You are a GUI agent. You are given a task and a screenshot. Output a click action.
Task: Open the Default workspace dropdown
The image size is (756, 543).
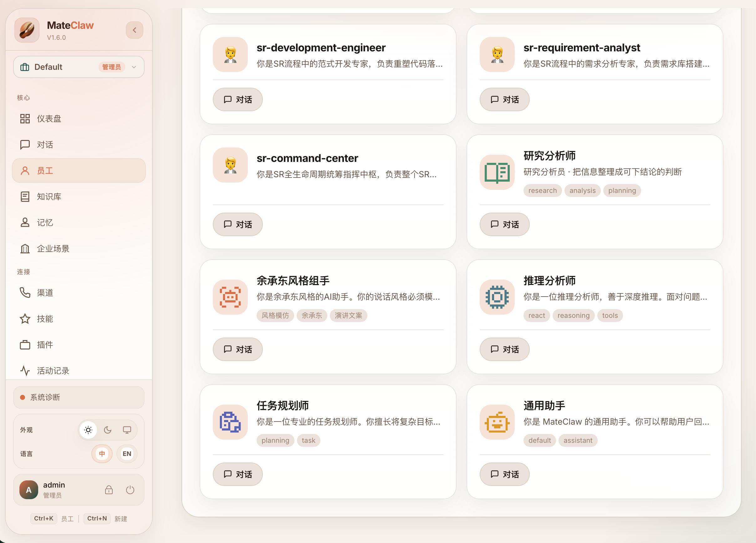[79, 67]
